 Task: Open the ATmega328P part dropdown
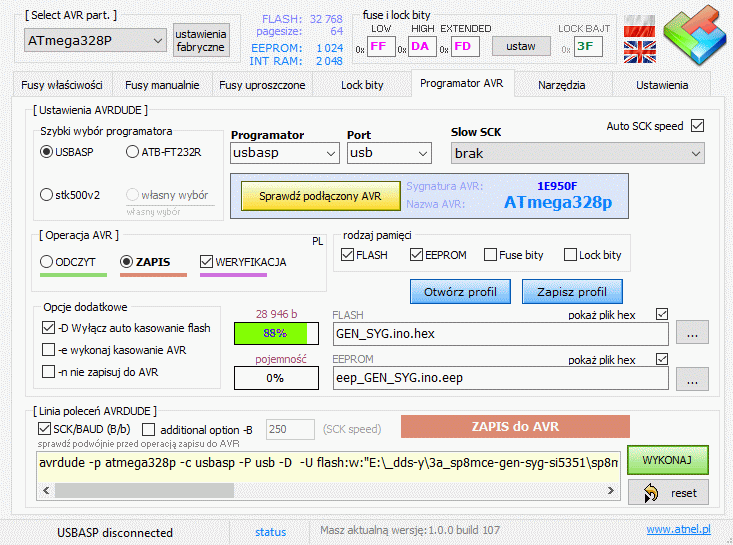[95, 40]
